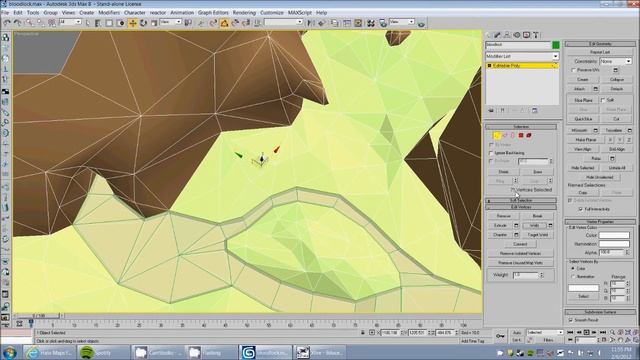The height and width of the screenshot is (360, 640).
Task: Toggle Full Interactivity checkbox
Action: (x=581, y=209)
